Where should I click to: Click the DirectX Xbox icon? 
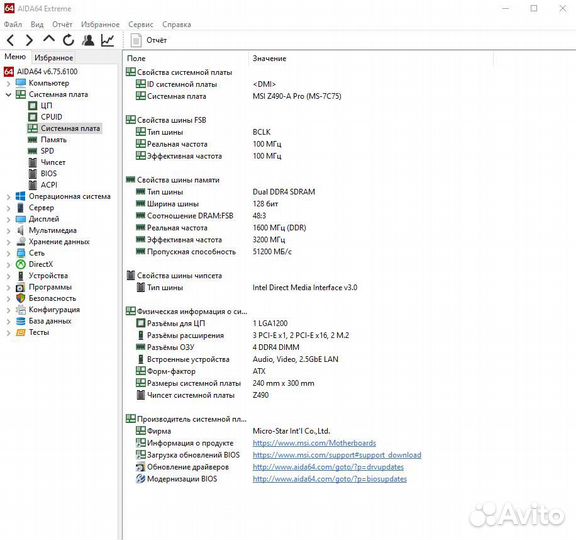tap(21, 264)
